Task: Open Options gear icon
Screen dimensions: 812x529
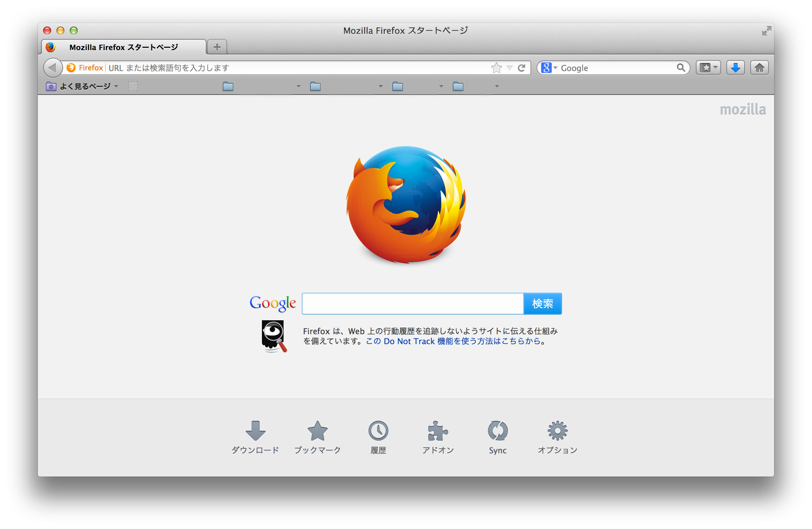Action: point(557,431)
